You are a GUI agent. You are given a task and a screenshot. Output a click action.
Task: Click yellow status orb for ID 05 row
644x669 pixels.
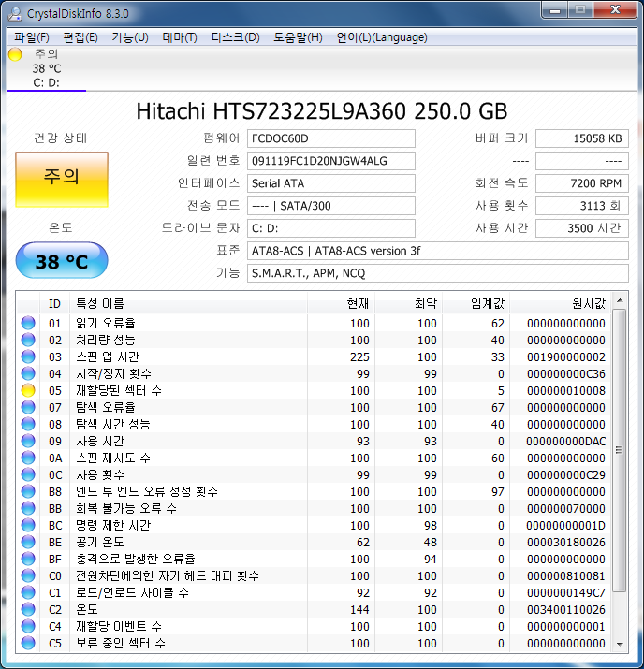28,391
